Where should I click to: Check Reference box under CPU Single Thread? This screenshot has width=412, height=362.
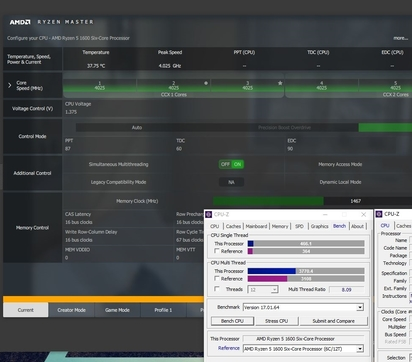(217, 251)
